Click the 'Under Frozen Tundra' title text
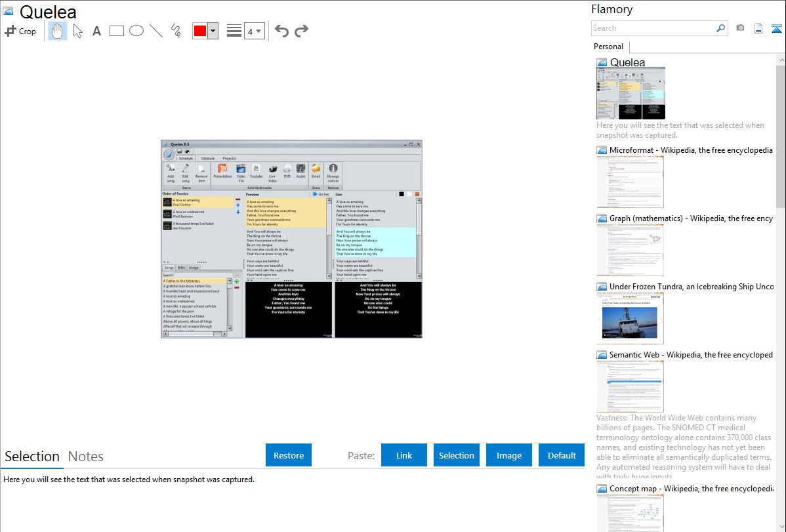 (692, 286)
